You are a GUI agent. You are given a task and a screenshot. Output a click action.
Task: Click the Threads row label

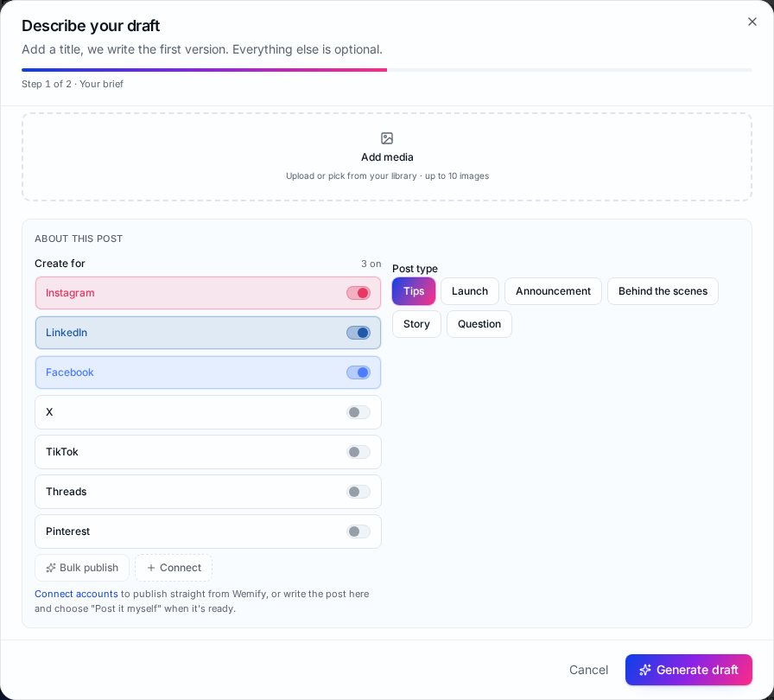[67, 492]
